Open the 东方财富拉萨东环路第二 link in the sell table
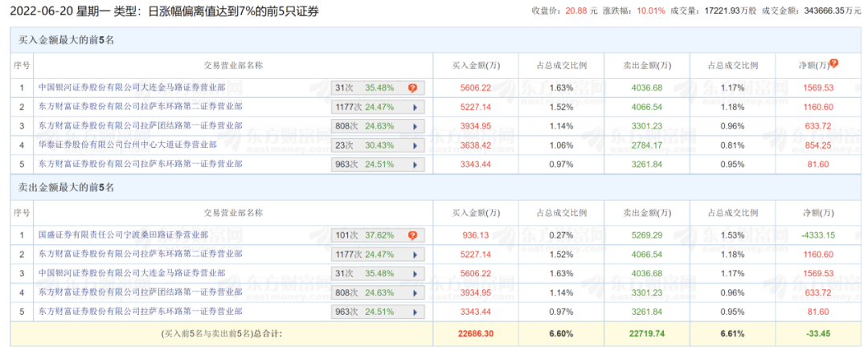868x351 pixels. point(140,255)
